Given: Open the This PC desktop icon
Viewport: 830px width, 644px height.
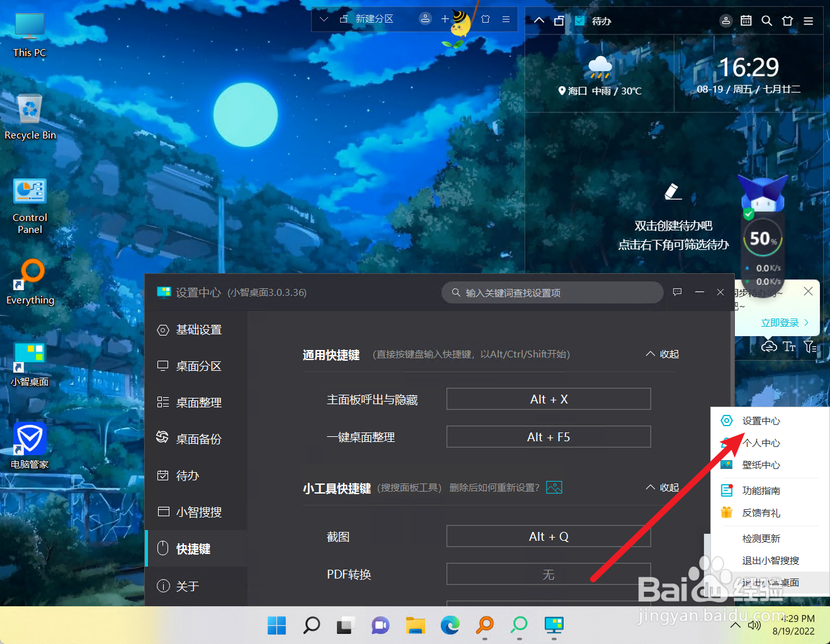Looking at the screenshot, I should (30, 35).
